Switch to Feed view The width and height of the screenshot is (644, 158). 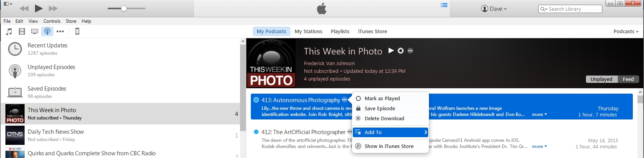pos(628,79)
